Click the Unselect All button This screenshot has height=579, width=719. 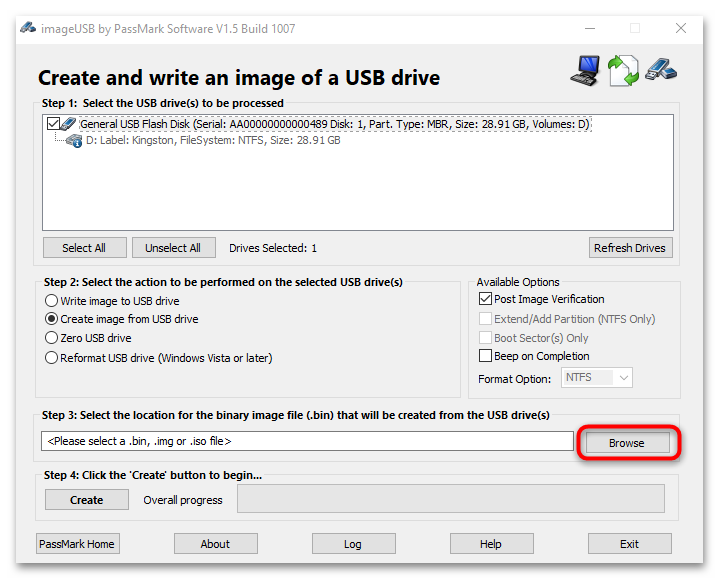[173, 248]
